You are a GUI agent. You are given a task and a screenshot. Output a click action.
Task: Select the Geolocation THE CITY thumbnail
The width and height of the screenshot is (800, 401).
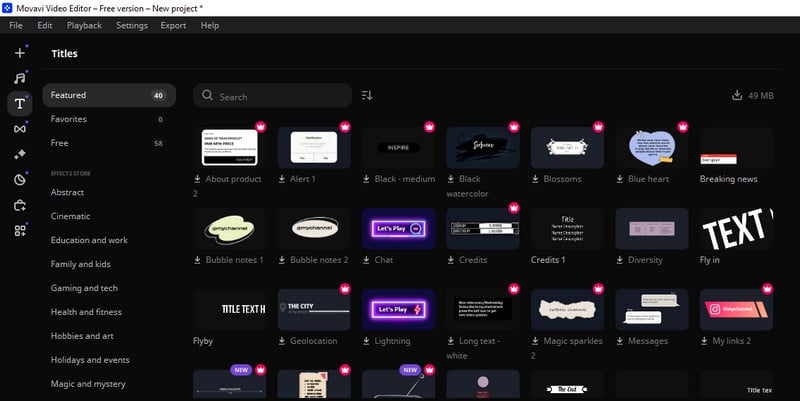(314, 310)
